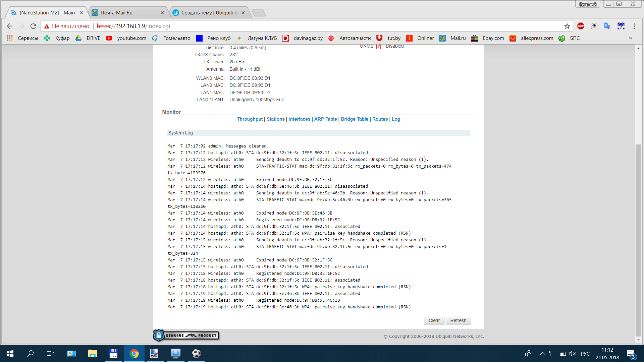Open the ARP Table link

[x=325, y=119]
